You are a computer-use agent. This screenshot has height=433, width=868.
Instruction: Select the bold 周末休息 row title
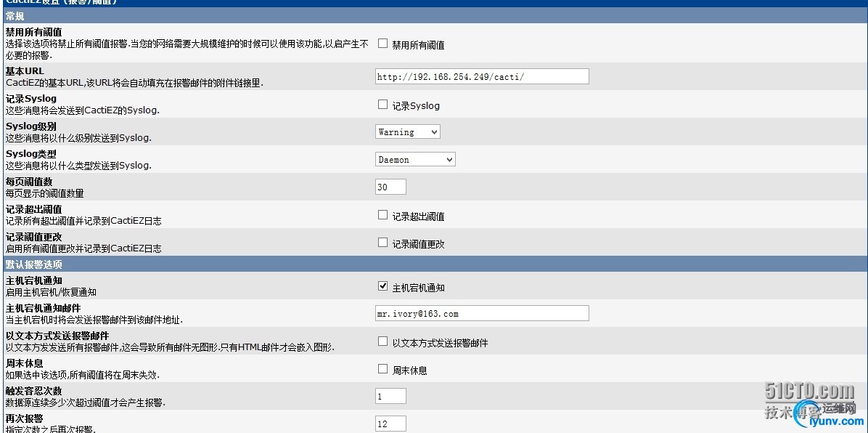(25, 364)
